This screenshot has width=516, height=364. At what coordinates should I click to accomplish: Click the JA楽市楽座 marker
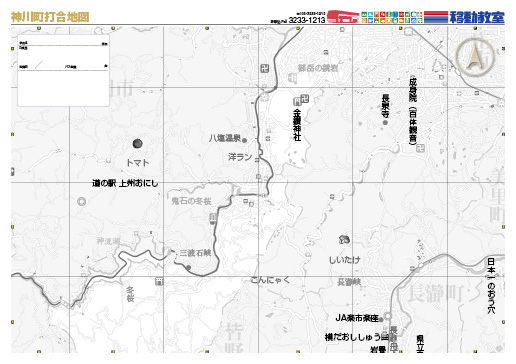tap(381, 319)
